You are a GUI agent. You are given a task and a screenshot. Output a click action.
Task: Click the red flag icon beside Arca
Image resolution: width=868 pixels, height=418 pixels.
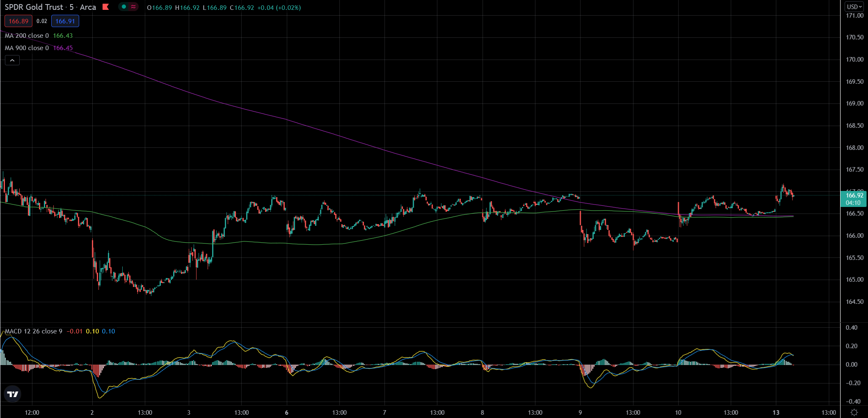pos(106,7)
